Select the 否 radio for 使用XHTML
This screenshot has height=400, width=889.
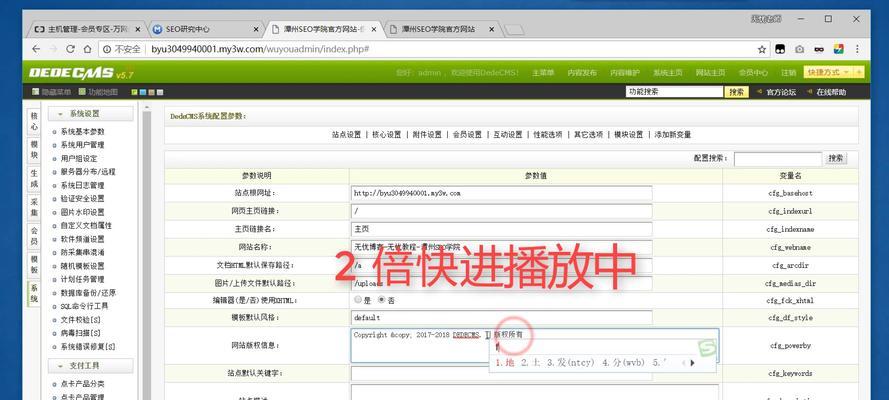point(382,300)
